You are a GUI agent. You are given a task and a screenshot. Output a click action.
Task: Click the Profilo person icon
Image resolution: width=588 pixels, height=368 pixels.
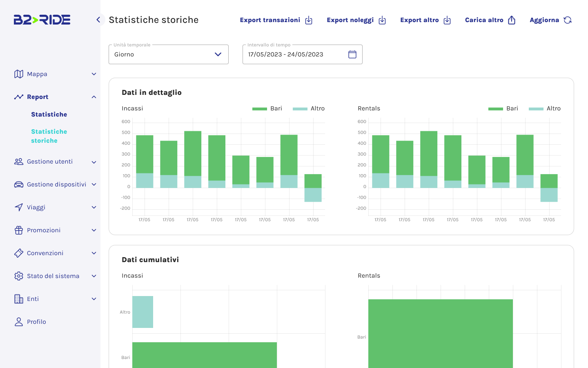pos(19,322)
